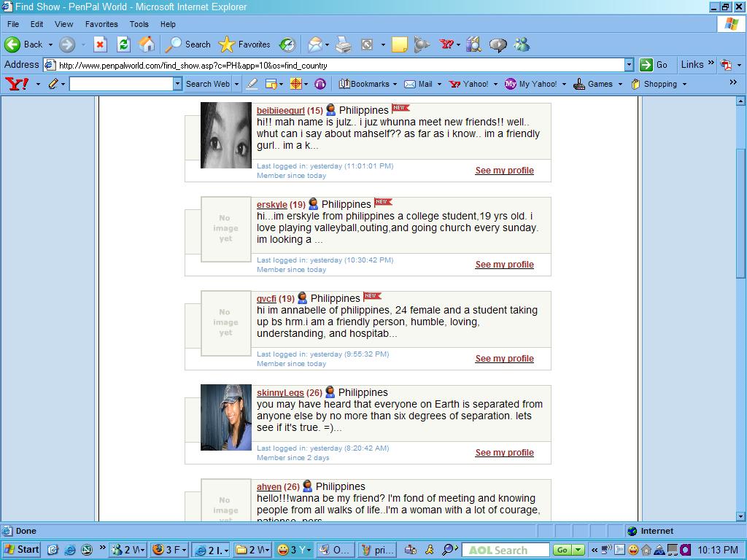Open the History toolbar icon
Viewport: 747px width, 560px height.
[x=287, y=44]
